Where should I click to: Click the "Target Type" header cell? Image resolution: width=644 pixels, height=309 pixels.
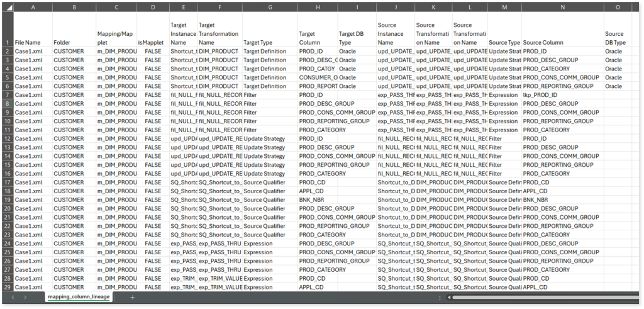pyautogui.click(x=270, y=29)
